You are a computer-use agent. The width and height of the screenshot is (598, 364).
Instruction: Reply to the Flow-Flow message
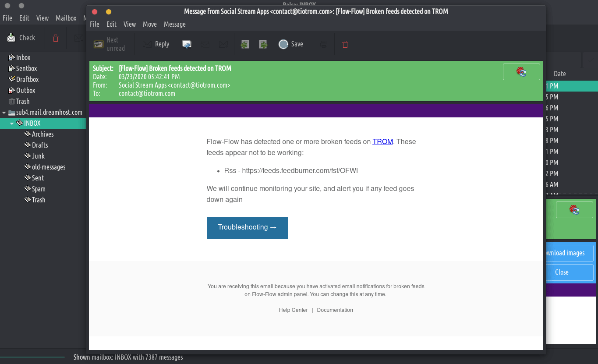point(156,44)
